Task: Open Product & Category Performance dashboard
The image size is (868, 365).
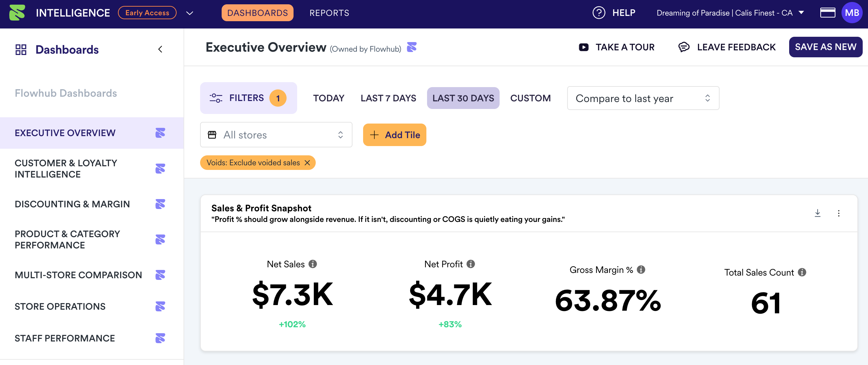Action: click(92, 239)
